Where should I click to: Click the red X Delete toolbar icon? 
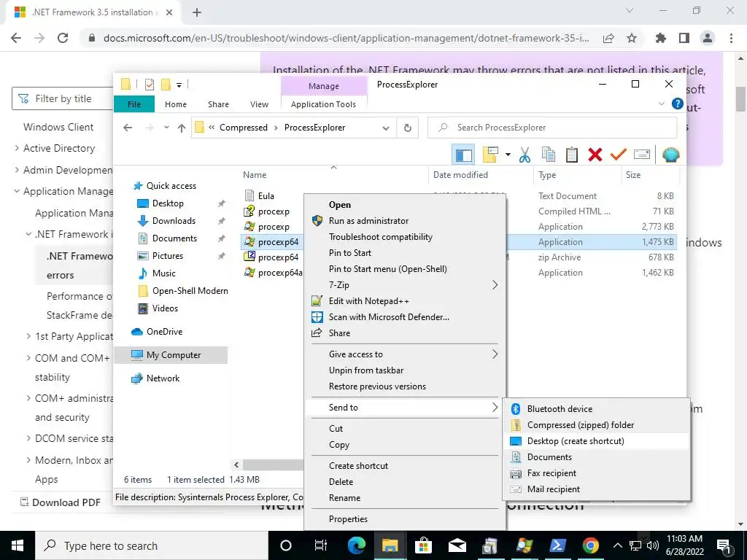click(595, 155)
